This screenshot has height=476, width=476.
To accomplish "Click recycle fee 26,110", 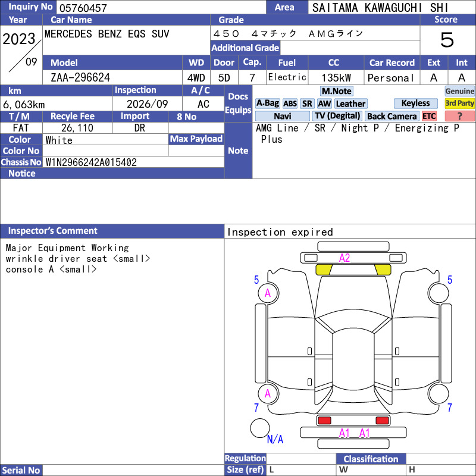I will pyautogui.click(x=77, y=128).
